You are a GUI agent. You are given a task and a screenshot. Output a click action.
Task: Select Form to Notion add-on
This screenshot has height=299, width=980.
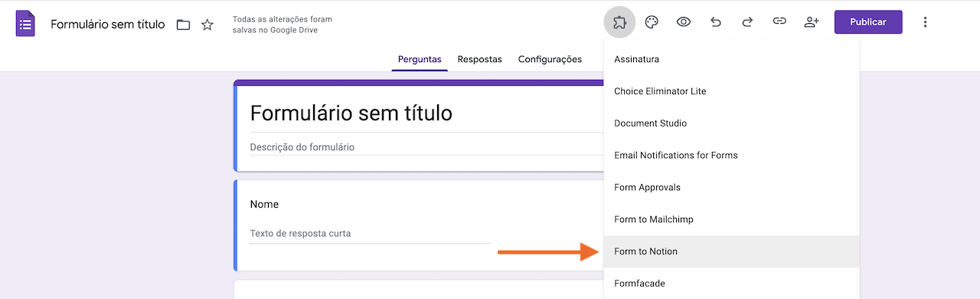pos(732,251)
